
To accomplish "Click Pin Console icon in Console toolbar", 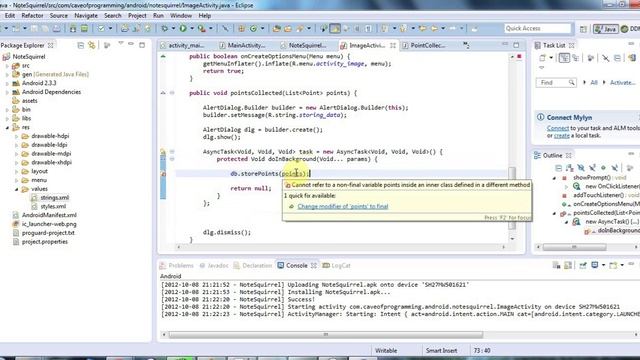I will pyautogui.click(x=583, y=266).
